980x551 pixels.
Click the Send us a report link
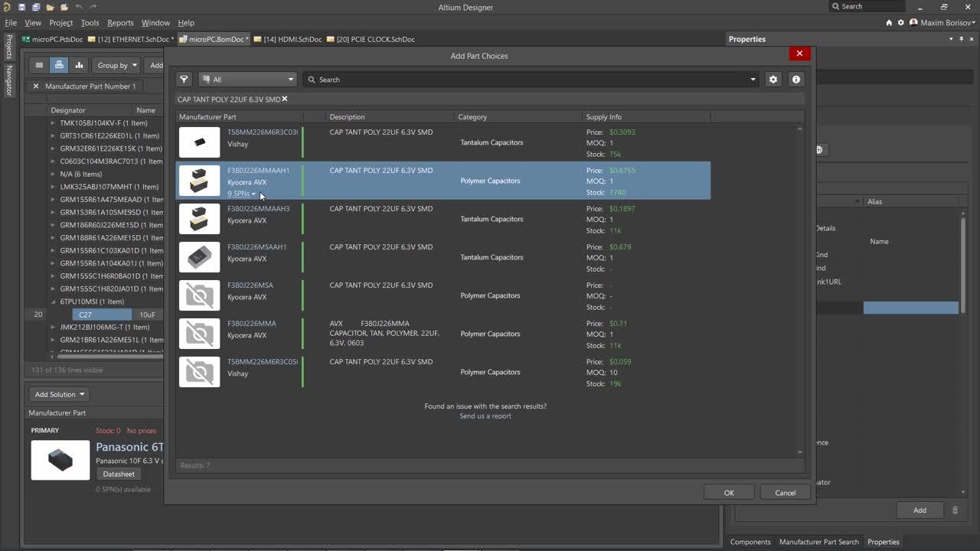pos(485,416)
